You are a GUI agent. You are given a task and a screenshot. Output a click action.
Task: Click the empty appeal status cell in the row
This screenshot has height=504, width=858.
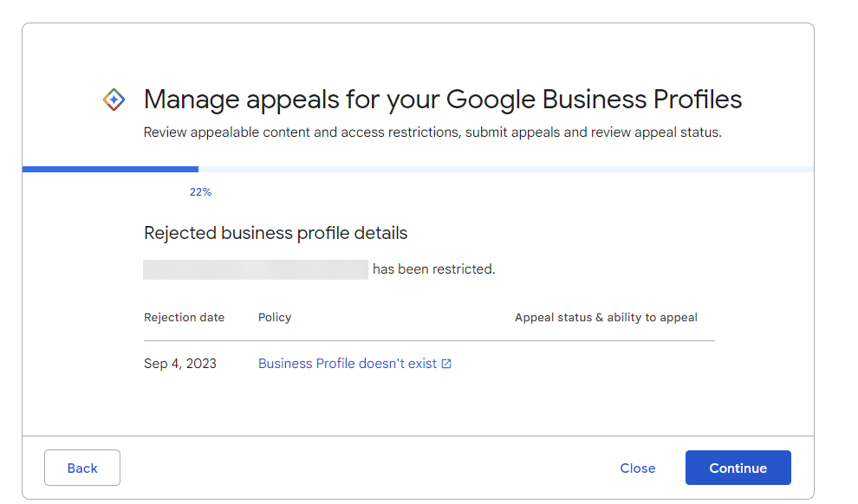point(606,364)
